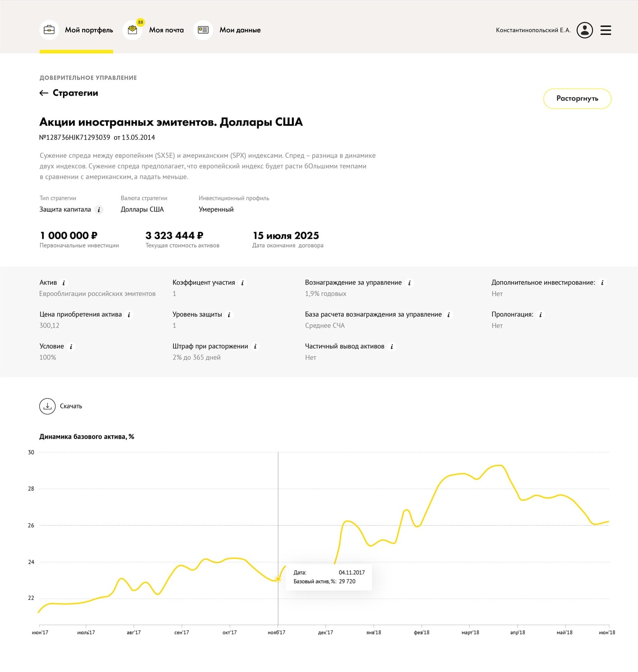Click the chart tooltip showing 04.11.2017

329,577
